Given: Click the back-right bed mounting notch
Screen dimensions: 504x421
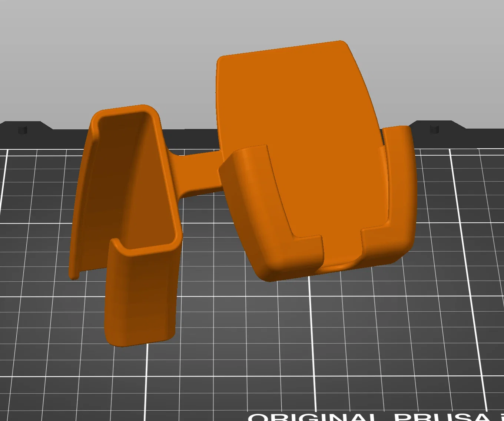Looking at the screenshot, I should pos(434,129).
